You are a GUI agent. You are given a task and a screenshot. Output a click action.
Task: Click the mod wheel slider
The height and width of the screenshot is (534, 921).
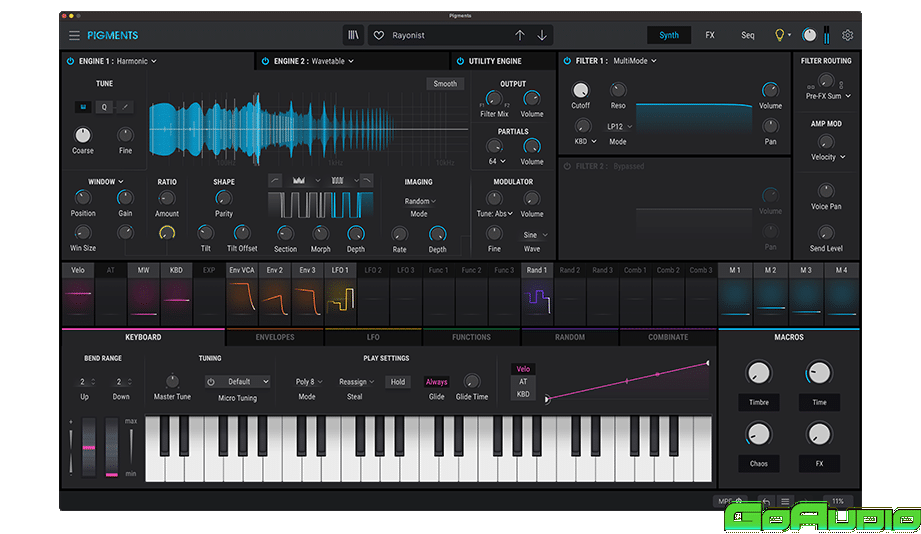[112, 447]
